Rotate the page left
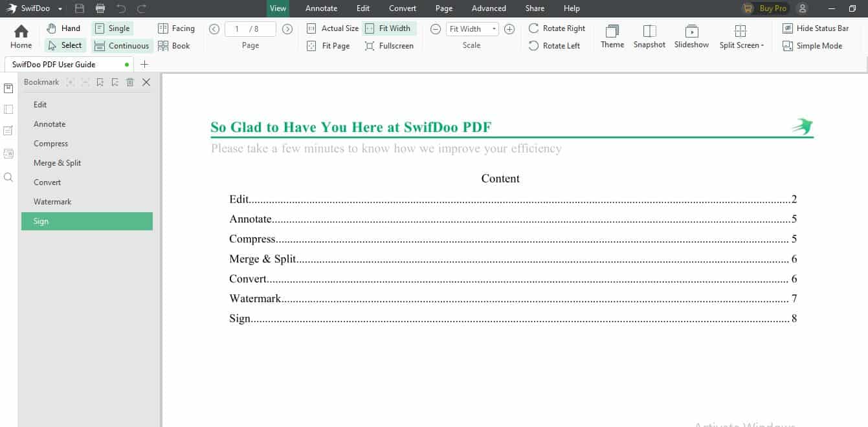 pos(554,46)
